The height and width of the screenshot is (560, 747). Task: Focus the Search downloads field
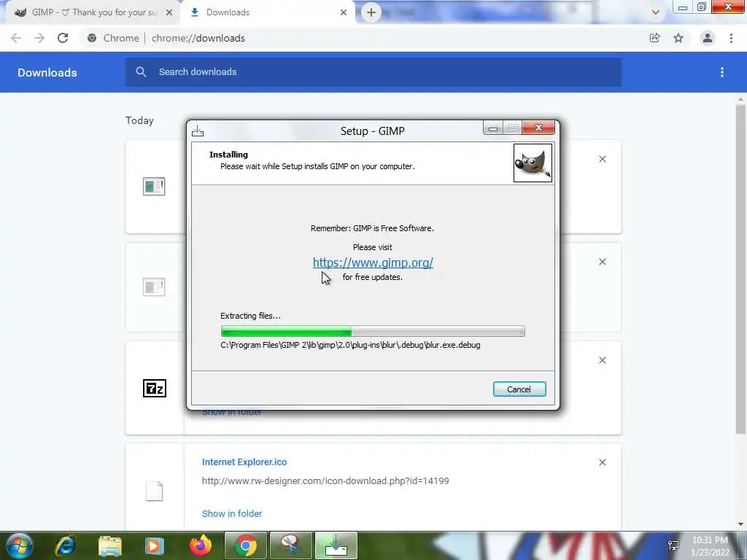click(373, 72)
